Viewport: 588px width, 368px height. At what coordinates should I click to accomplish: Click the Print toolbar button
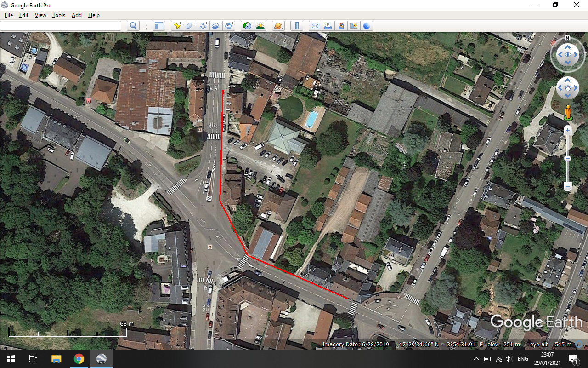click(328, 26)
